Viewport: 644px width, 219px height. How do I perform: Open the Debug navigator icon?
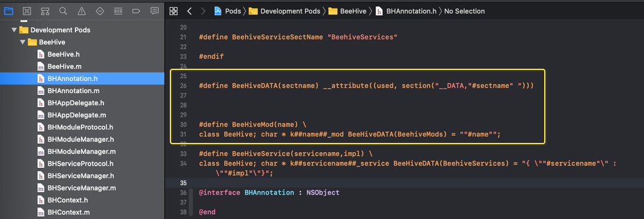coord(118,11)
